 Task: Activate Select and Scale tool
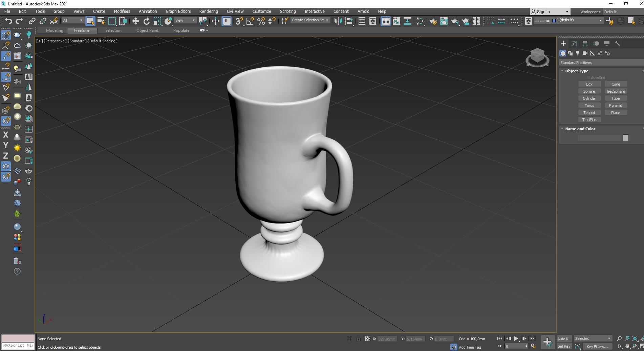pos(157,21)
